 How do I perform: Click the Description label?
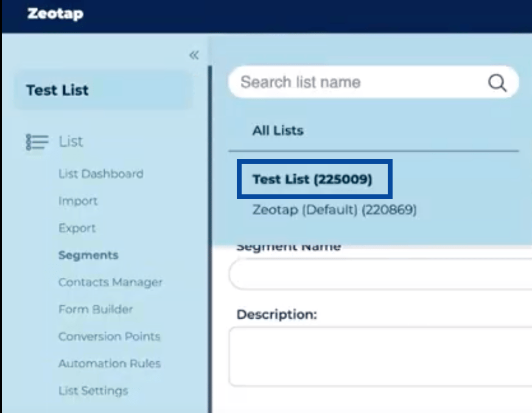[277, 314]
